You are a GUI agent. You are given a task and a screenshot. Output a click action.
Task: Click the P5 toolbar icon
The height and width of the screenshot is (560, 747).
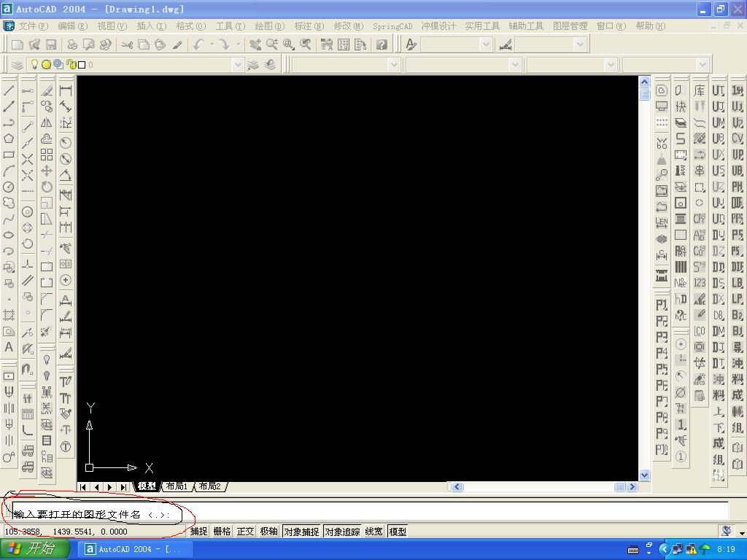(x=662, y=369)
